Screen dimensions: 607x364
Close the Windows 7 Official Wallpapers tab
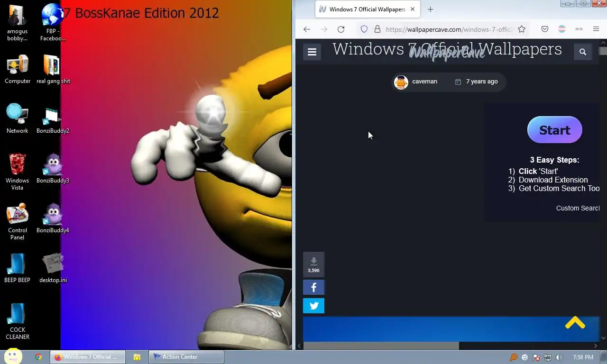click(412, 9)
